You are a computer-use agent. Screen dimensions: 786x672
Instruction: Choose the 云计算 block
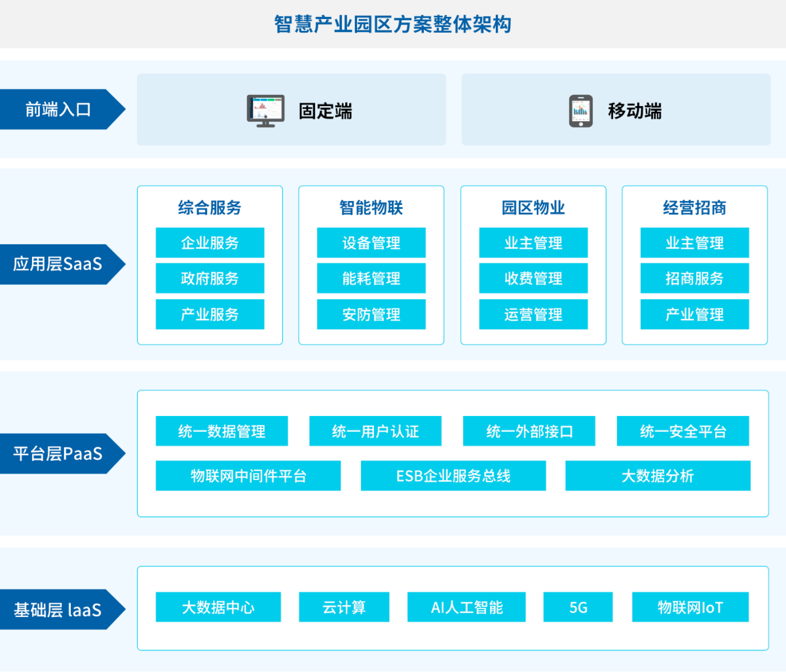coord(344,607)
